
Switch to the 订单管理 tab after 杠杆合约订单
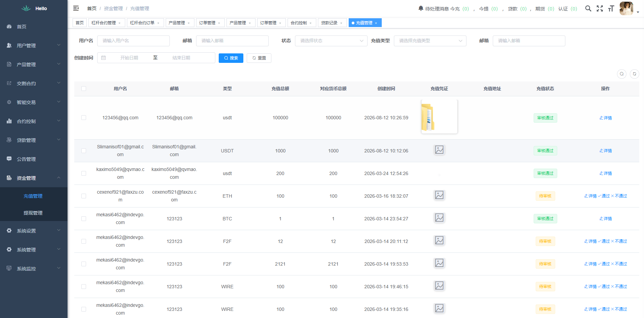[210, 23]
